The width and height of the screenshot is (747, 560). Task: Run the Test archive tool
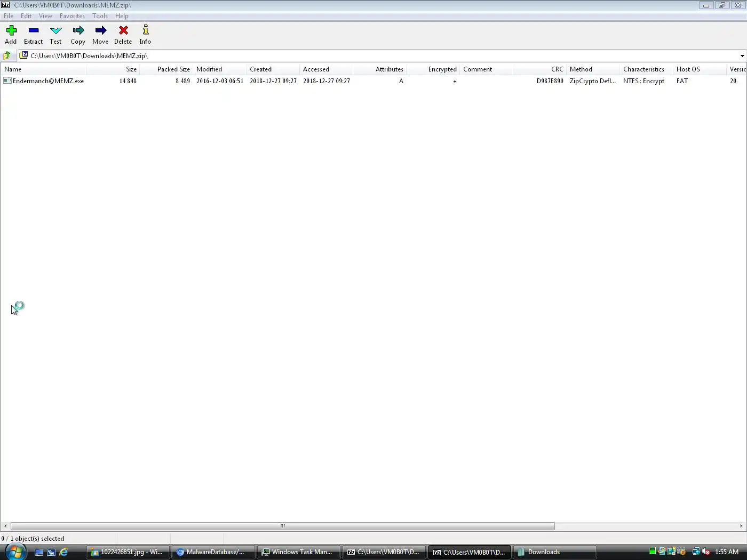tap(56, 30)
